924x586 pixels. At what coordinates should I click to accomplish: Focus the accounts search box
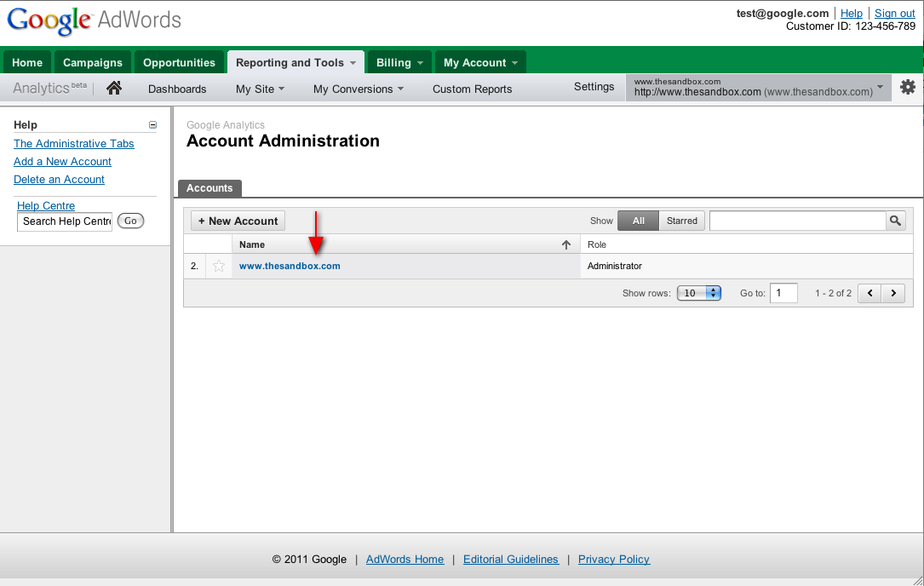[798, 221]
